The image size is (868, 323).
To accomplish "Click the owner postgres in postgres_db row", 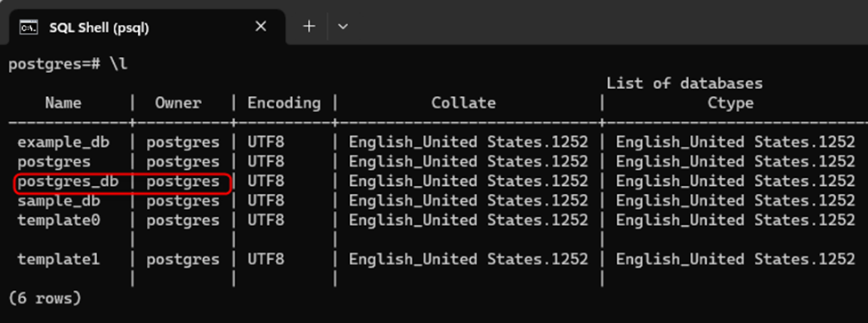I will click(183, 182).
